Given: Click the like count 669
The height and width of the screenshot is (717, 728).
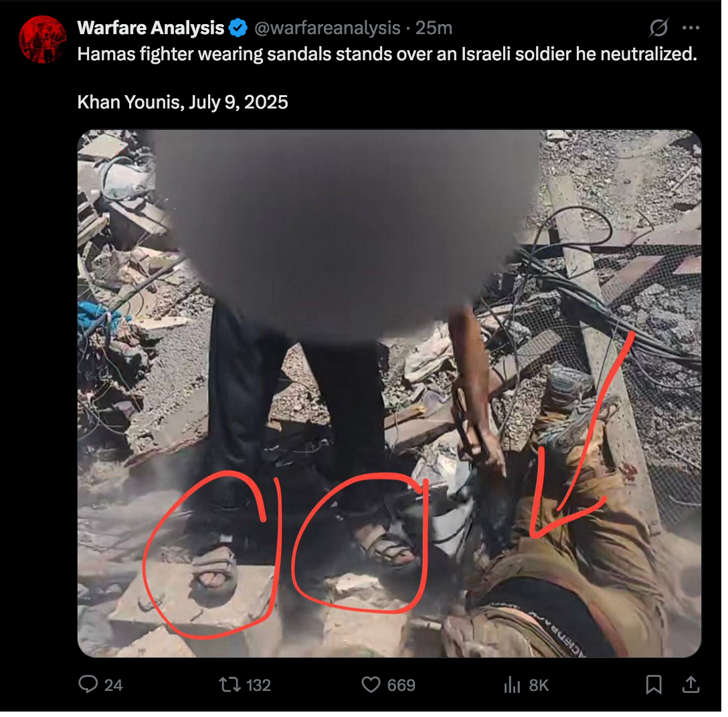Looking at the screenshot, I should [x=401, y=685].
